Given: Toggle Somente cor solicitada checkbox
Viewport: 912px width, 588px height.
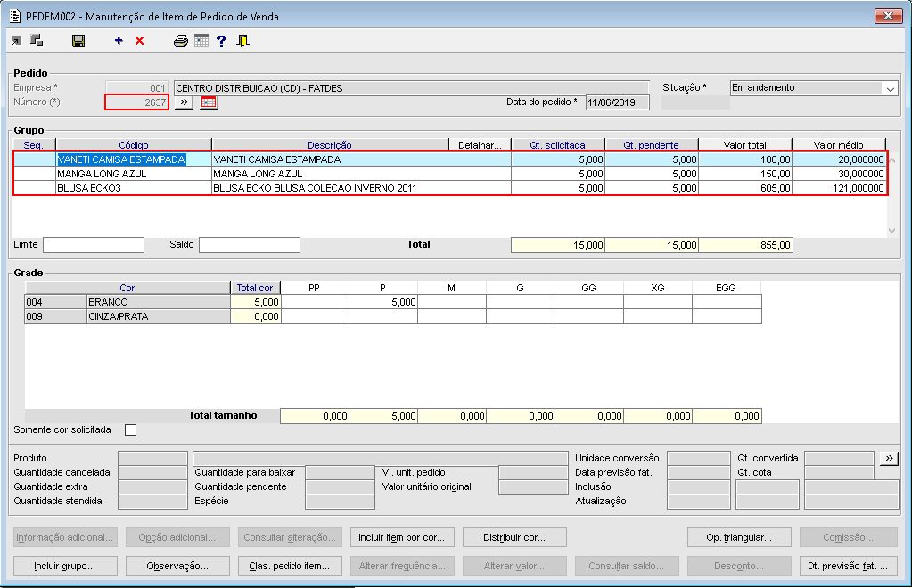Looking at the screenshot, I should pyautogui.click(x=131, y=430).
